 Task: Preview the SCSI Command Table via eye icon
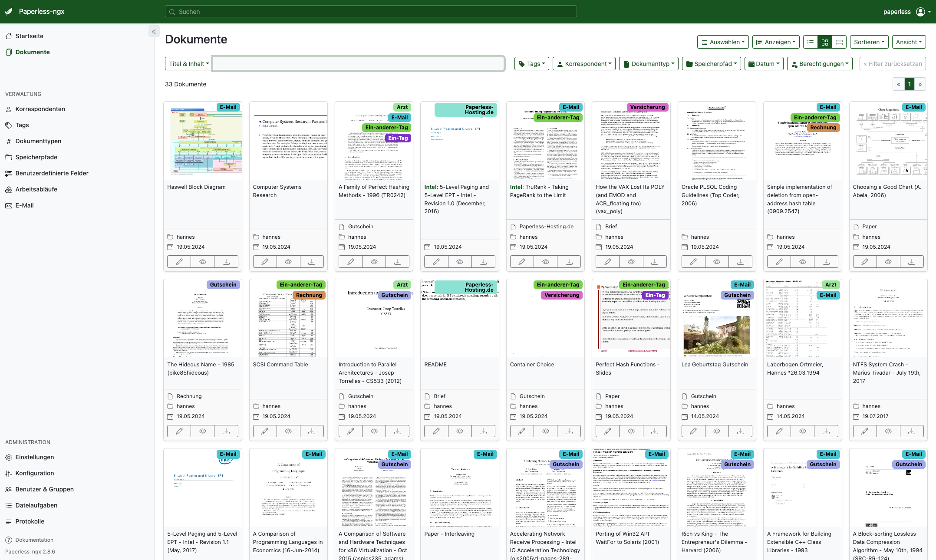(288, 431)
